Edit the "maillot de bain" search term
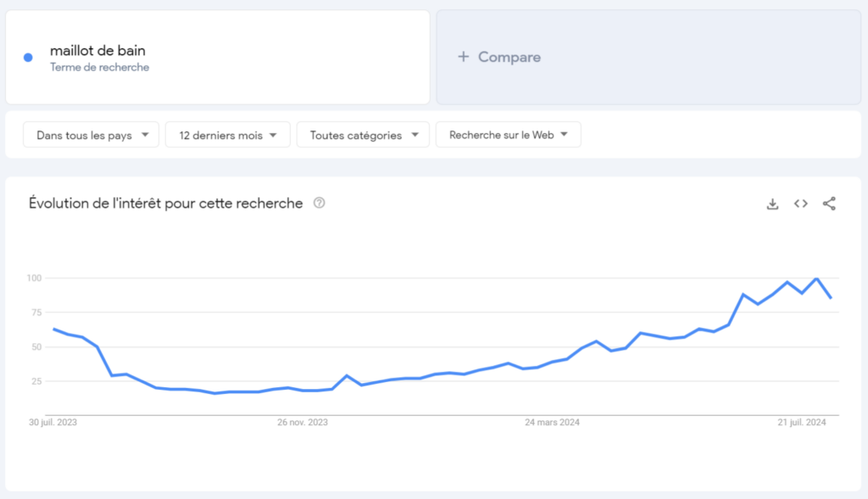Image resolution: width=868 pixels, height=499 pixels. (97, 51)
